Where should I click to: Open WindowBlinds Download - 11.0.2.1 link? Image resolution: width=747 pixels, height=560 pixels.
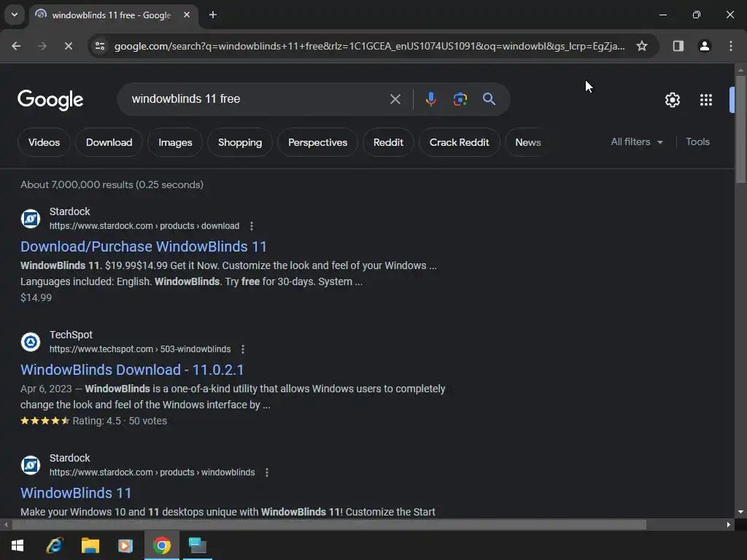point(132,370)
